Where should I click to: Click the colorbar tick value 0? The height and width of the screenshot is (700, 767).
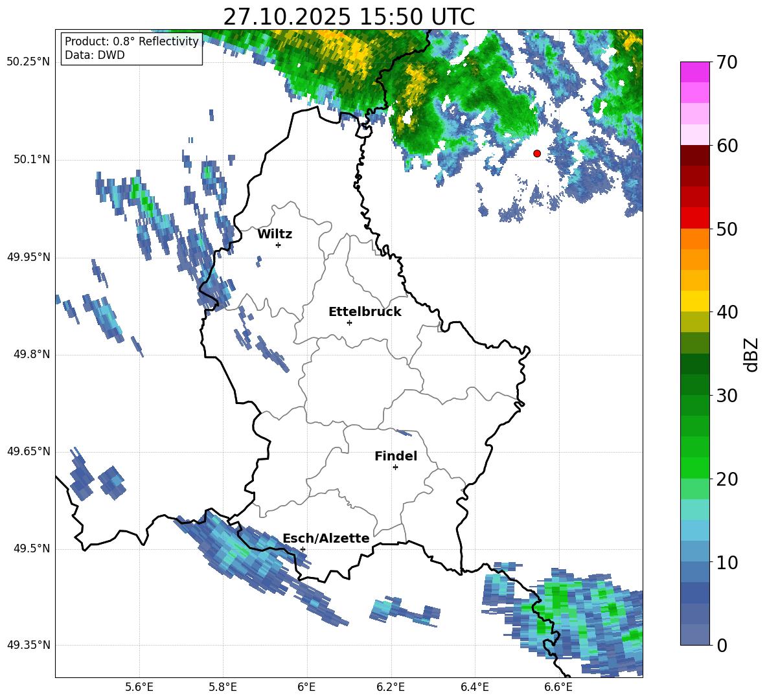[x=722, y=645]
